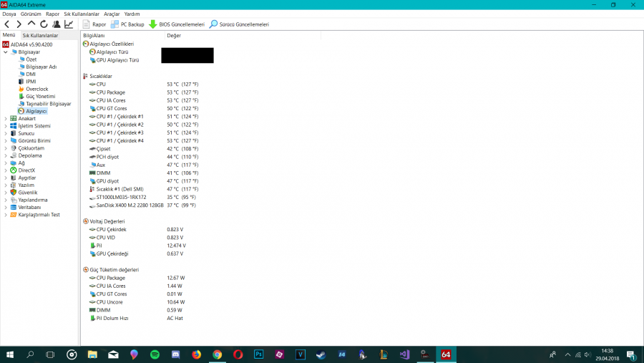
Task: Open Windows Start menu
Action: 10,355
